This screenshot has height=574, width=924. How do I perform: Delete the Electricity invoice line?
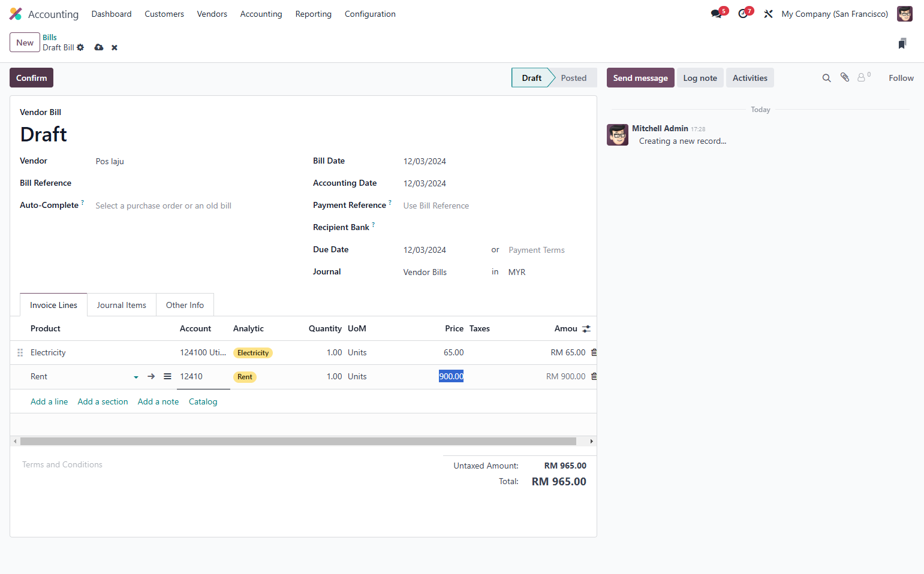tap(594, 352)
